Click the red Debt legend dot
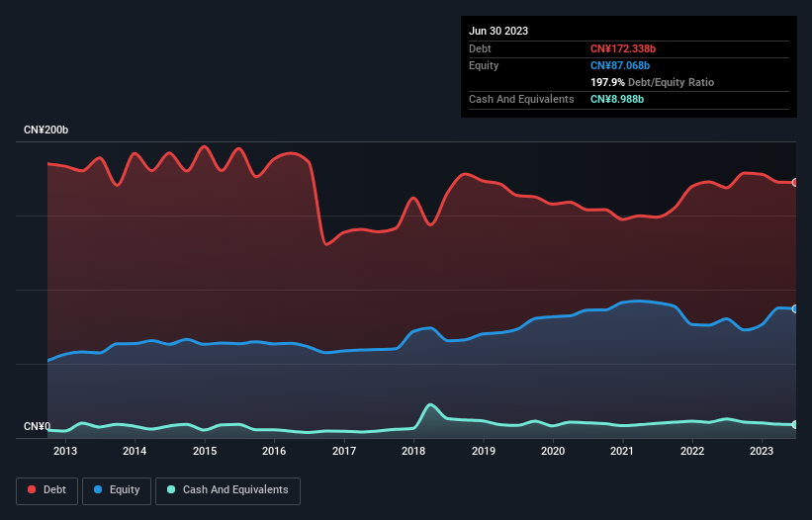The height and width of the screenshot is (520, 812). click(x=32, y=489)
